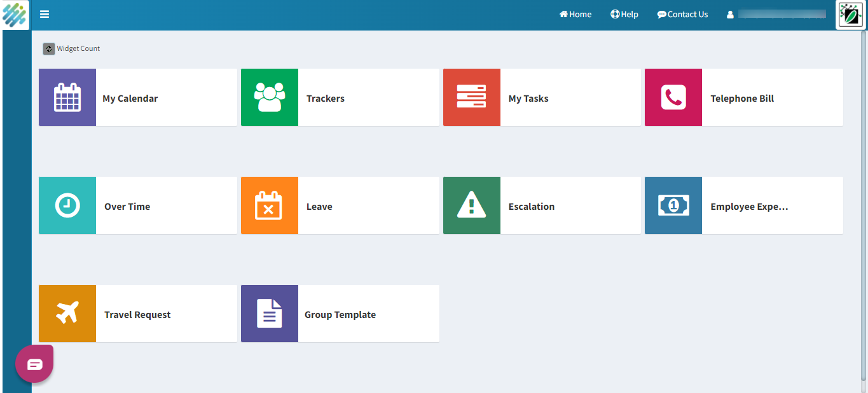
Task: Navigate to the Home menu item
Action: click(x=575, y=14)
